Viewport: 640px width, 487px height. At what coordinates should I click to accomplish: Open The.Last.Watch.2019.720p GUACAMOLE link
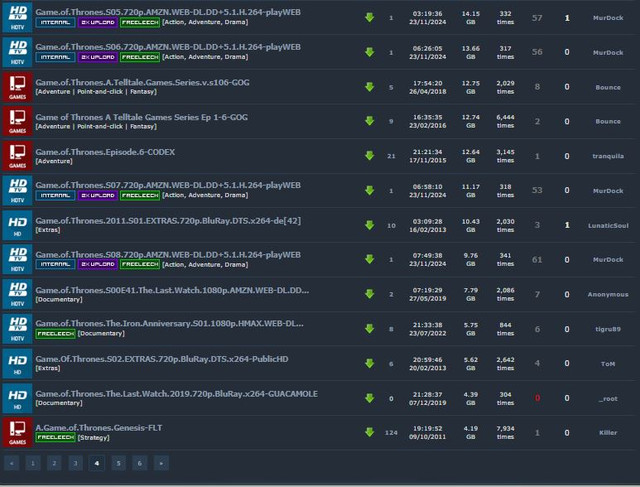176,394
